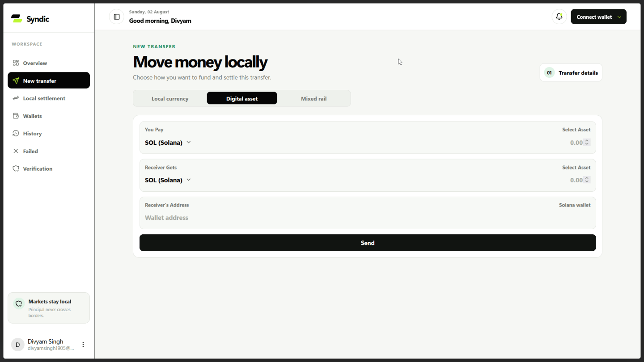This screenshot has height=362, width=644.
Task: Click the Local settlement arrows icon
Action: [x=16, y=98]
